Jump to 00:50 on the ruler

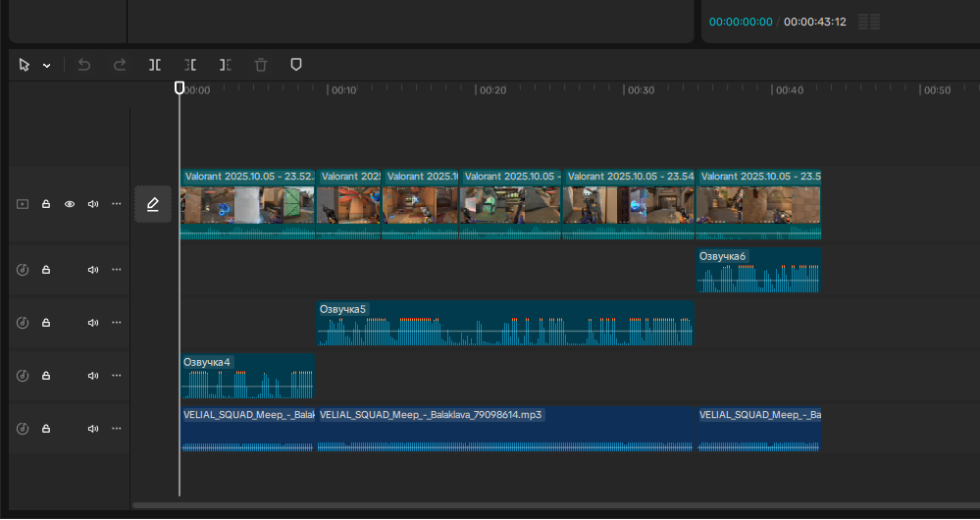(x=937, y=90)
